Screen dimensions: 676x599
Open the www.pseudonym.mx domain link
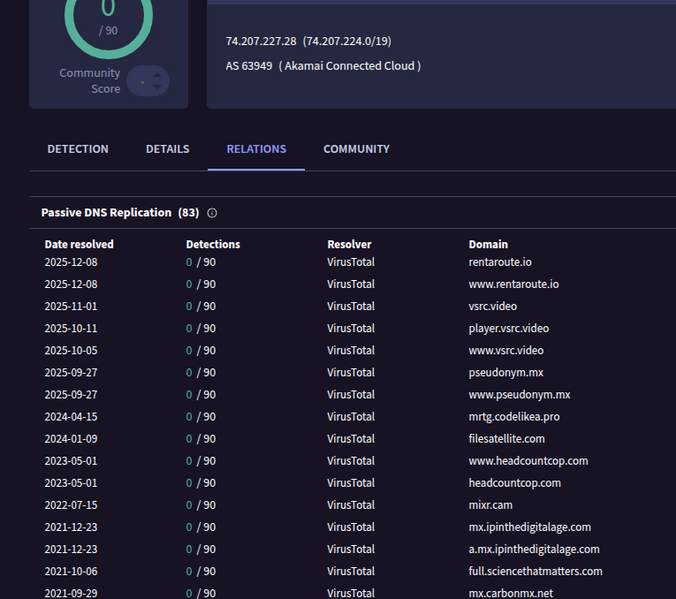pos(520,395)
